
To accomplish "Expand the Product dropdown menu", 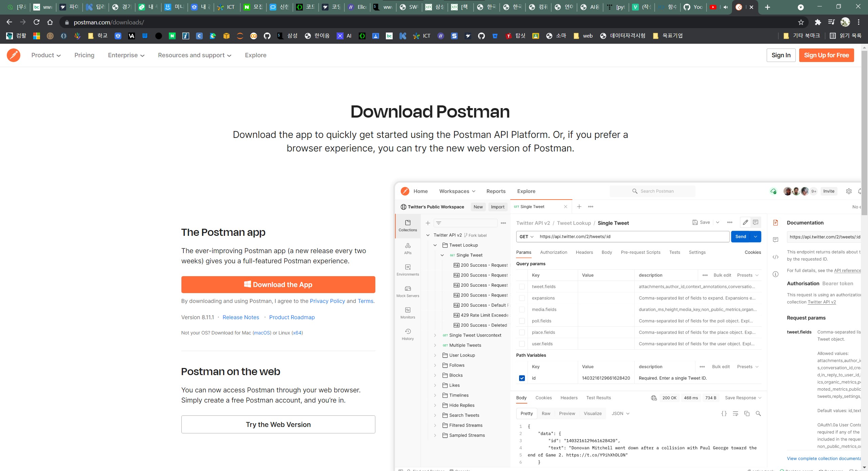I will coord(46,55).
